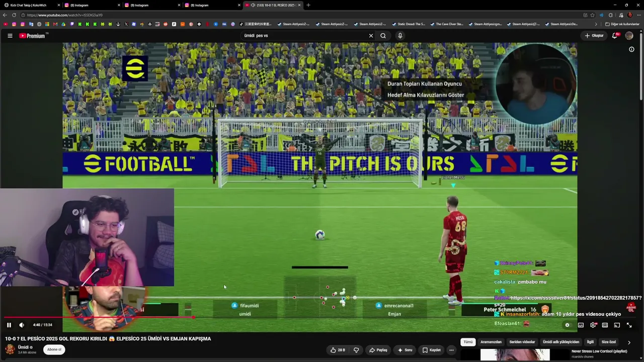
Task: Open the YouTube bookmark icon
Action: click(x=5, y=24)
